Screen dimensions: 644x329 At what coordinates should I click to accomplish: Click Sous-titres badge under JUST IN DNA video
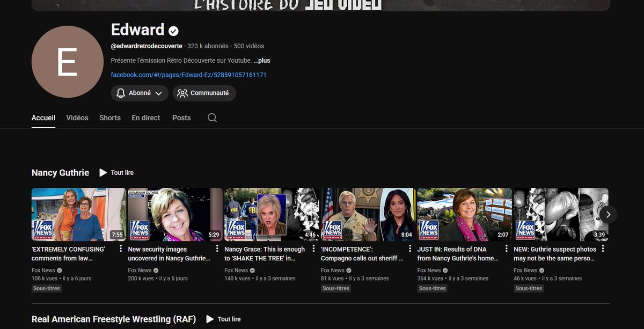tap(433, 288)
